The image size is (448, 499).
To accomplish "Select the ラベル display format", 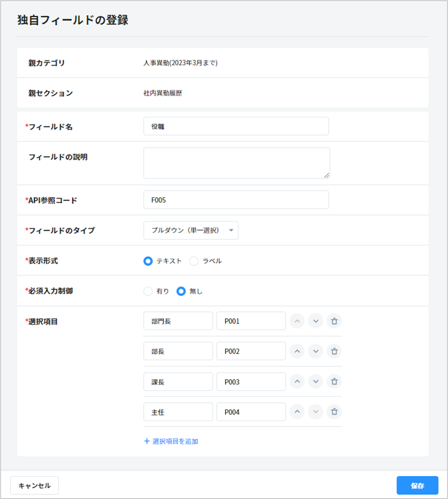I will (x=194, y=261).
